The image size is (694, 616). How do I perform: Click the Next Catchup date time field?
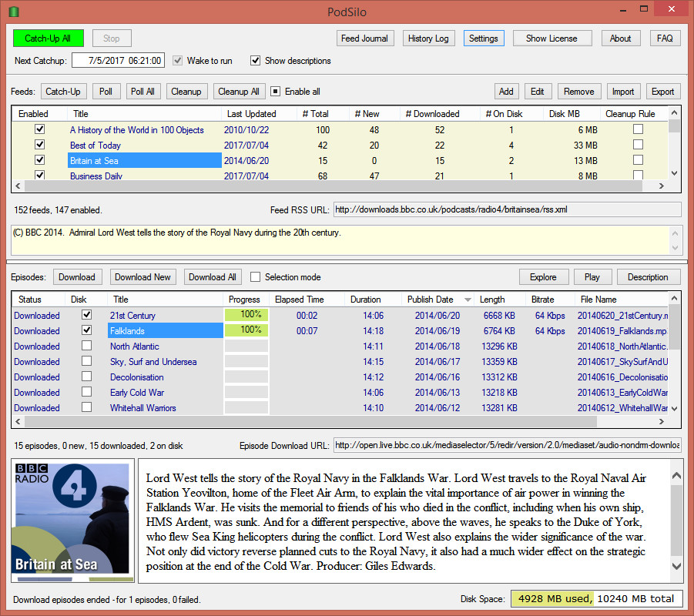coord(118,61)
